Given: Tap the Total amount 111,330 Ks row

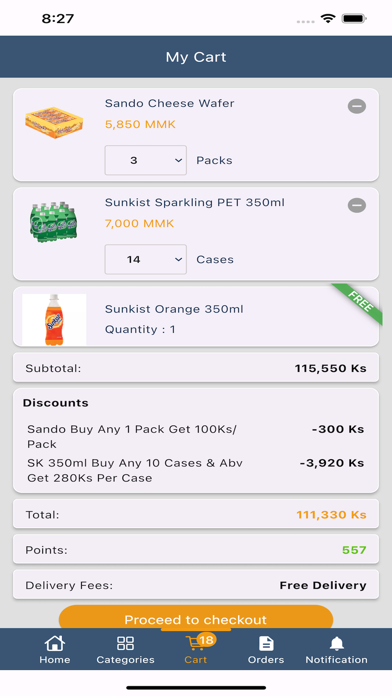Looking at the screenshot, I should (196, 514).
